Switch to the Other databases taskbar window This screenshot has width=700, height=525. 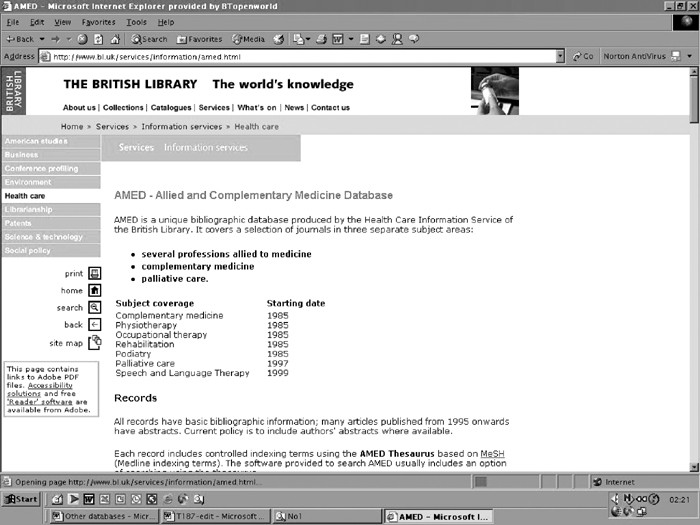pos(104,517)
